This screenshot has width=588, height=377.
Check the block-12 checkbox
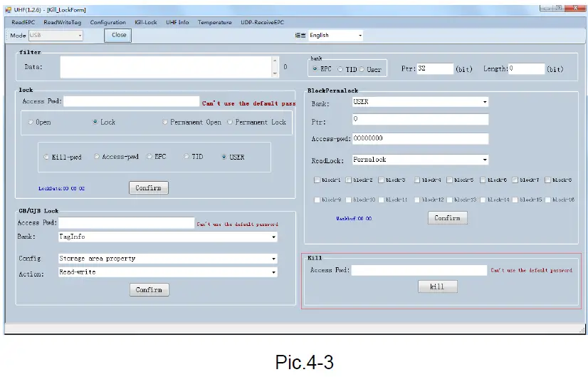pyautogui.click(x=417, y=200)
